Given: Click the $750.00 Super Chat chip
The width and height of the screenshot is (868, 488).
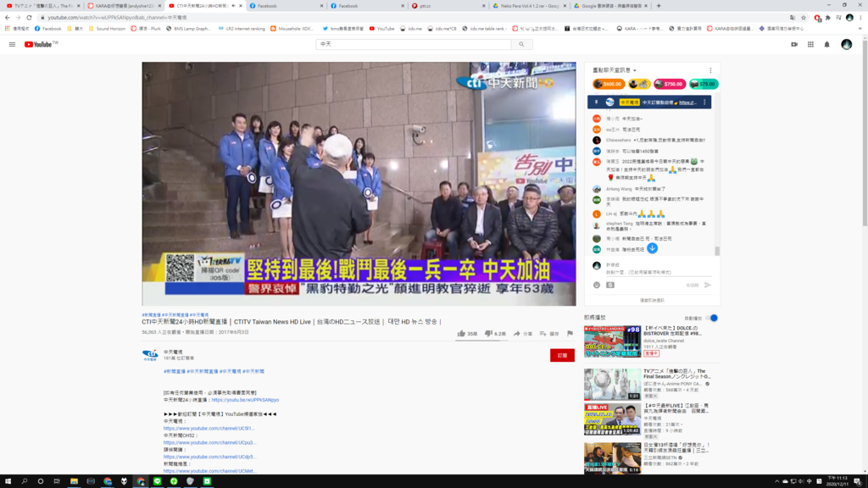Looking at the screenshot, I should point(670,84).
